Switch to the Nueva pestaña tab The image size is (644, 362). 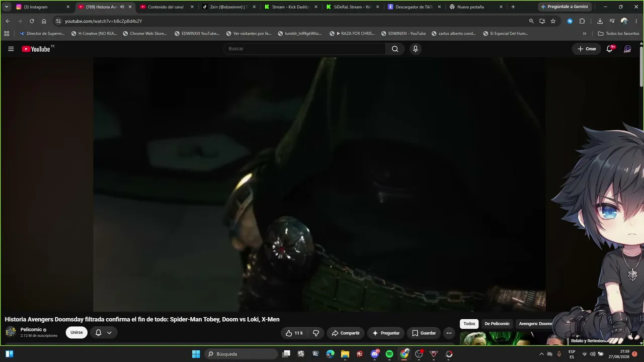476,7
